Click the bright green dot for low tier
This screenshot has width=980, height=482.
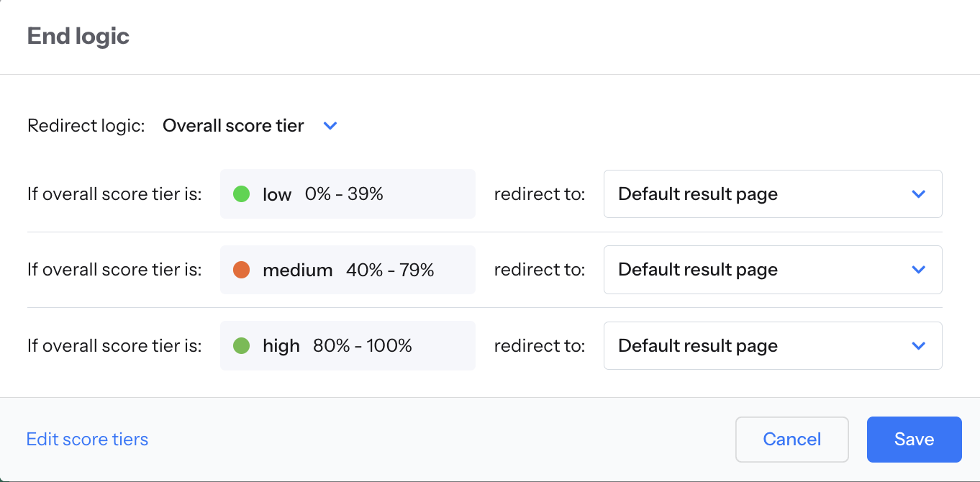242,194
